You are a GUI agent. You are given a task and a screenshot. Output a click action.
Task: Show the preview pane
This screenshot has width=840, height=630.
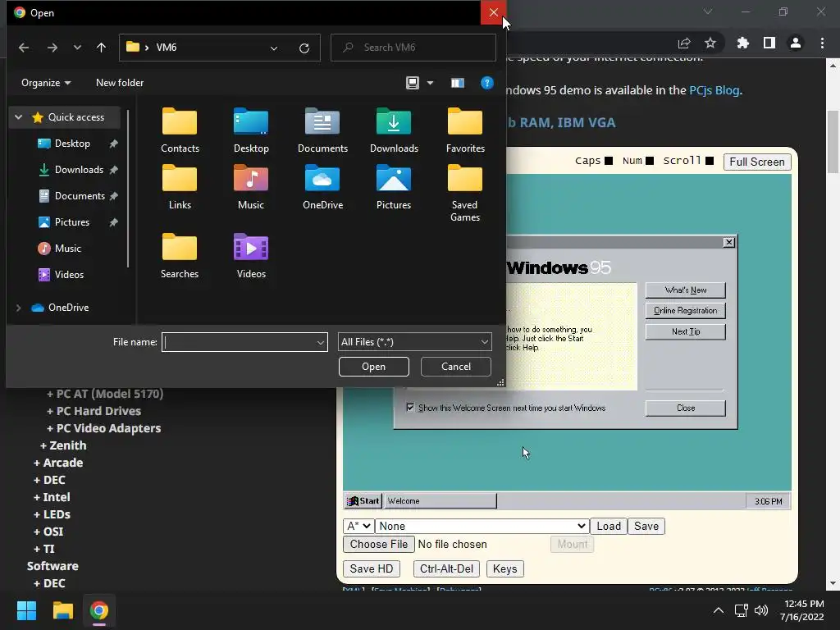point(458,83)
